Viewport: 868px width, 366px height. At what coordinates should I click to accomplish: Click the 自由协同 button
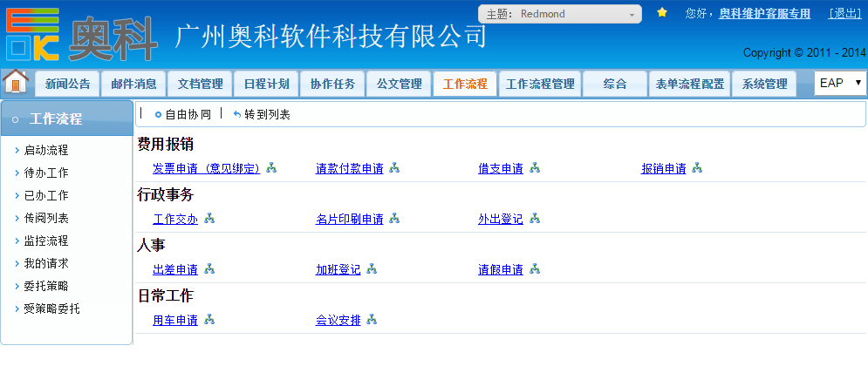tap(183, 114)
